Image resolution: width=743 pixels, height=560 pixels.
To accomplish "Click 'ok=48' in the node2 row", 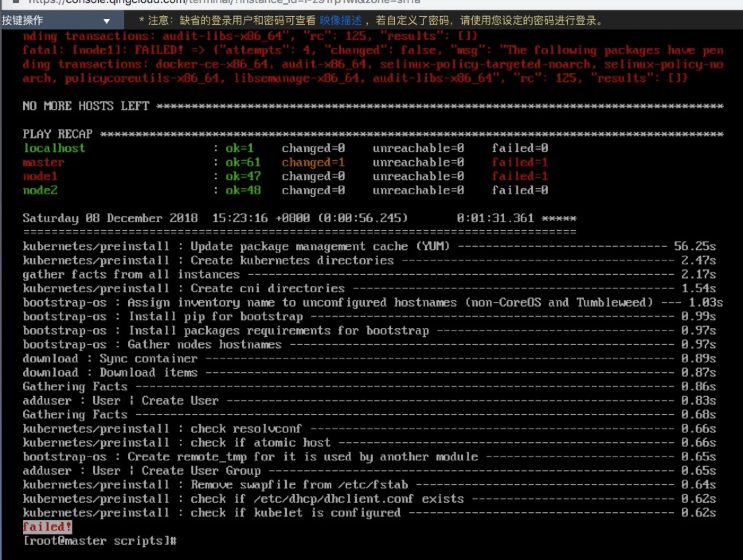I will (243, 190).
